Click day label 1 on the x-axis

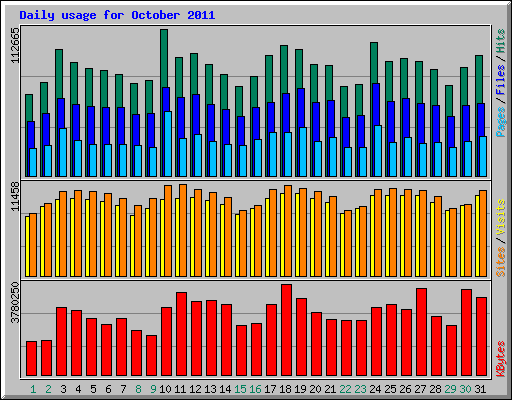click(x=33, y=389)
